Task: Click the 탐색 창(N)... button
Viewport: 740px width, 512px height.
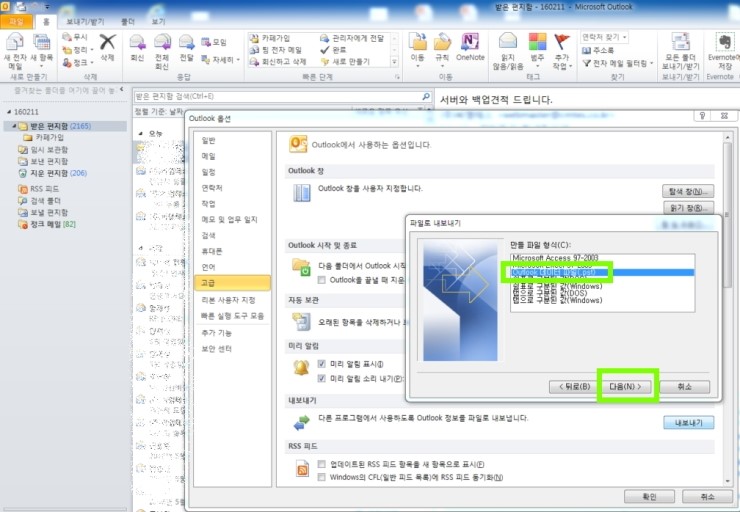Action: tap(688, 191)
